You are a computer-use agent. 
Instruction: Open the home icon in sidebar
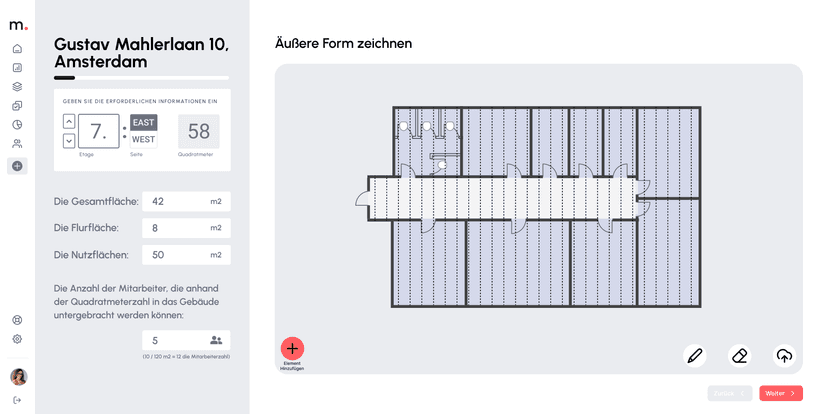17,48
